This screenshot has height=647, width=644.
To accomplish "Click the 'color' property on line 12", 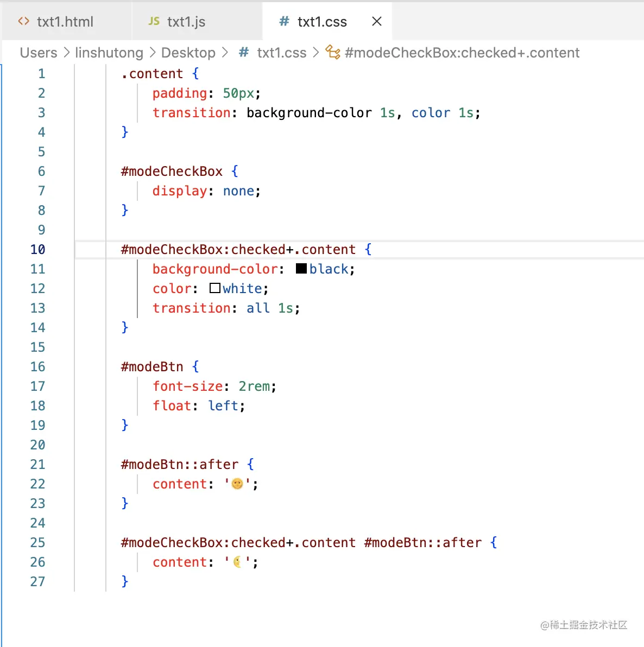I will tap(172, 288).
